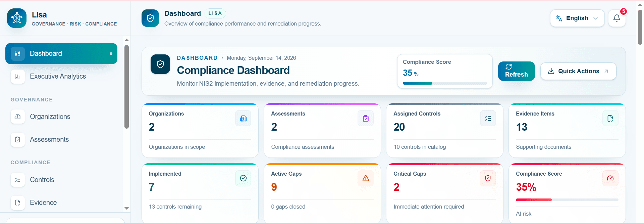Click the Evidence Items value 13

(522, 127)
